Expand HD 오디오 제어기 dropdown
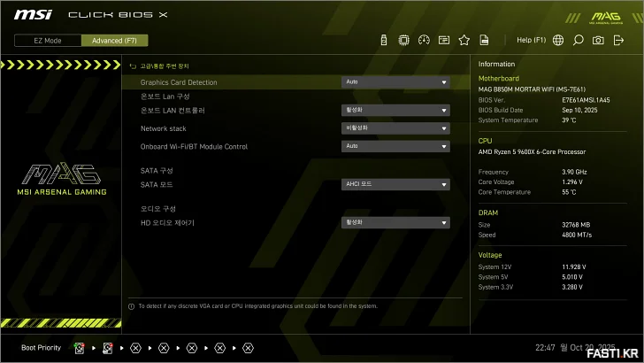The height and width of the screenshot is (363, 644). click(395, 223)
